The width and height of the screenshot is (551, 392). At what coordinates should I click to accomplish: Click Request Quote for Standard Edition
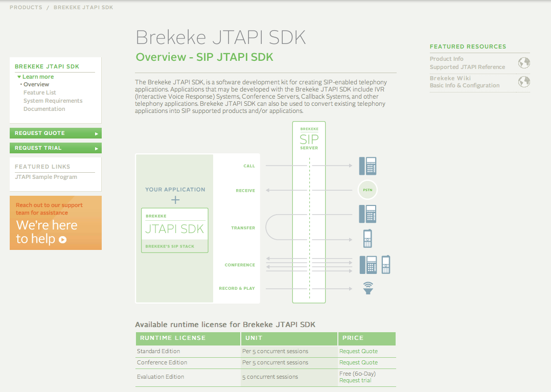358,351
